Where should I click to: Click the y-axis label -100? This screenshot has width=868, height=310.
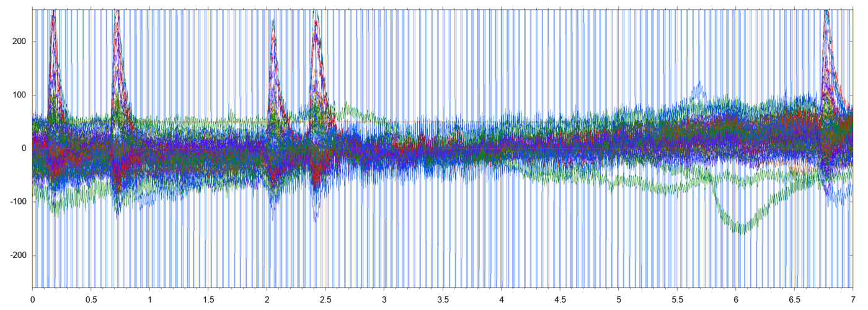coord(19,202)
